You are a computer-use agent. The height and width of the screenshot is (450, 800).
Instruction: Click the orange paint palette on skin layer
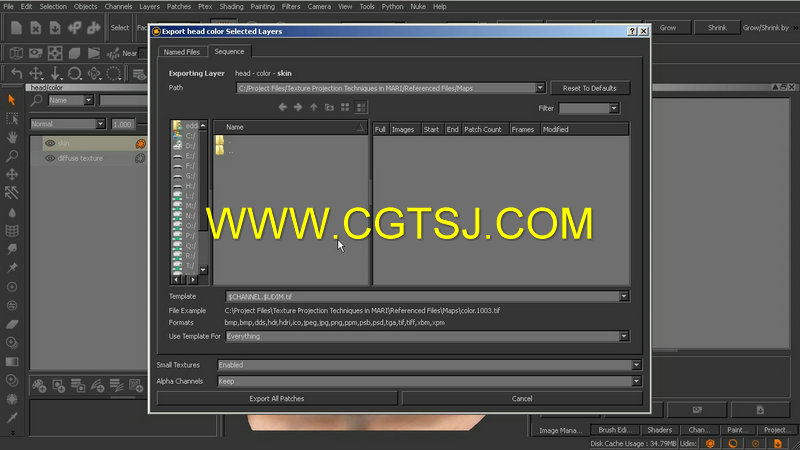click(x=140, y=143)
